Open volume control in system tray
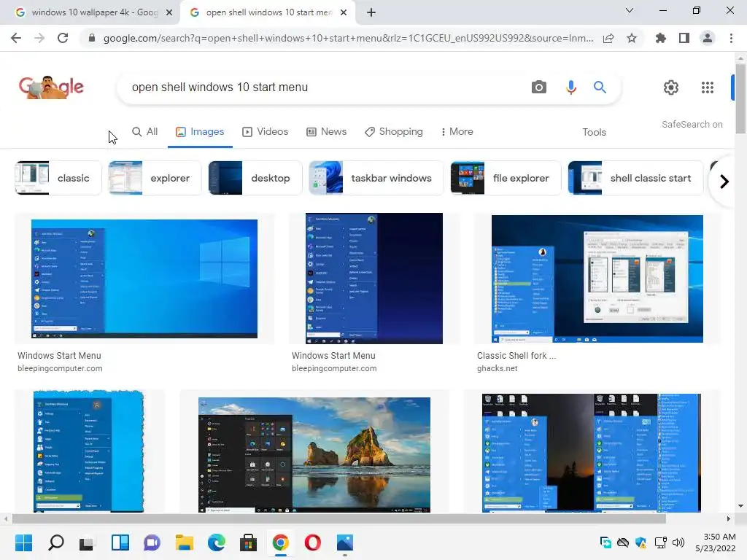The height and width of the screenshot is (560, 747). [x=678, y=542]
